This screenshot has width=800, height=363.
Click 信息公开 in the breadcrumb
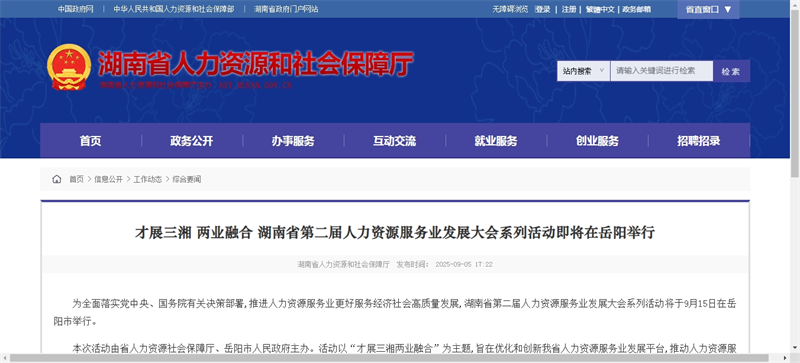coord(108,179)
